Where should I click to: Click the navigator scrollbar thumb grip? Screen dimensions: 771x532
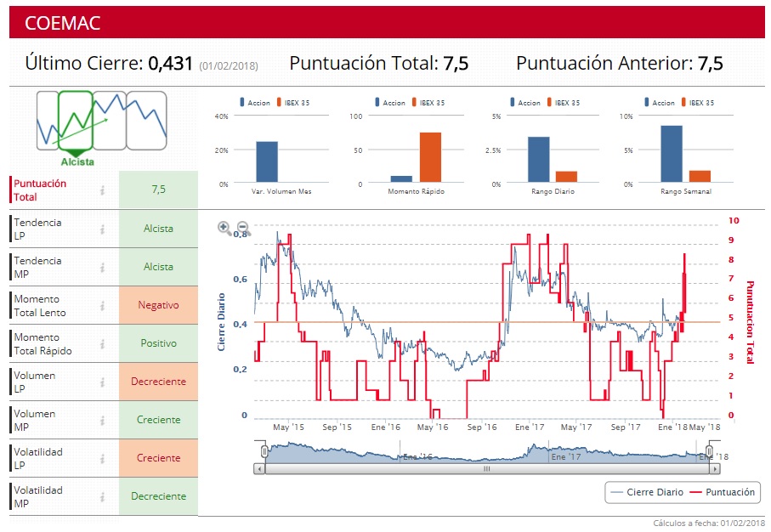[487, 469]
